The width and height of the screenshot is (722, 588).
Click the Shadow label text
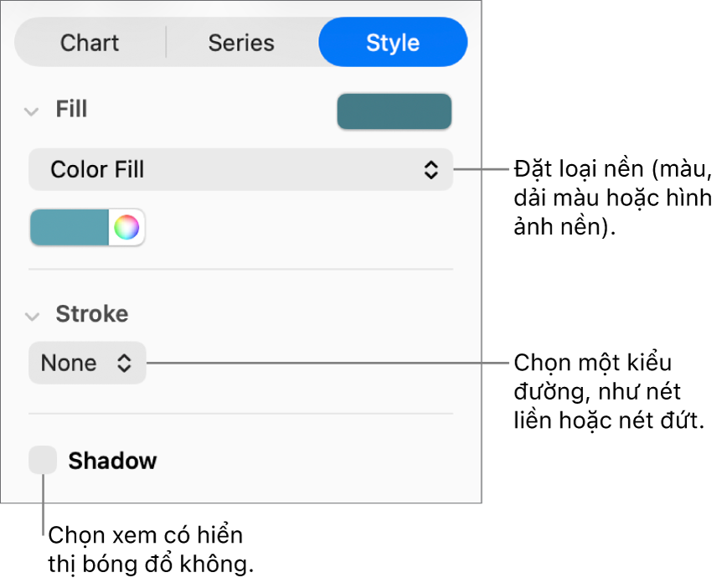112,461
